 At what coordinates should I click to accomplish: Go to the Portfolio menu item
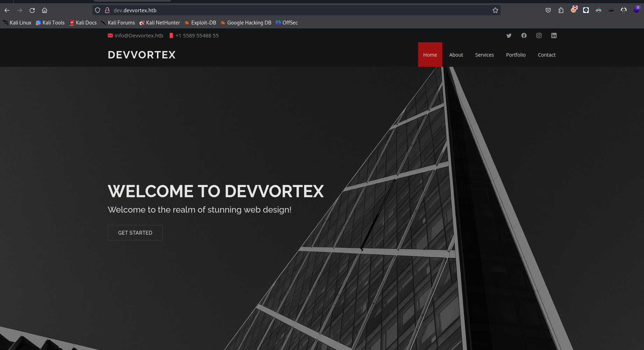pyautogui.click(x=516, y=55)
